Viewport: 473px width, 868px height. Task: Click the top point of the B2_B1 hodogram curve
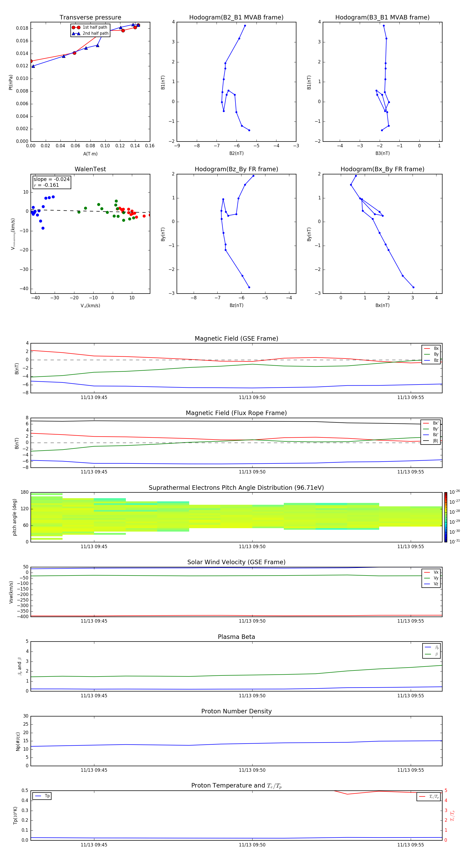pos(245,26)
